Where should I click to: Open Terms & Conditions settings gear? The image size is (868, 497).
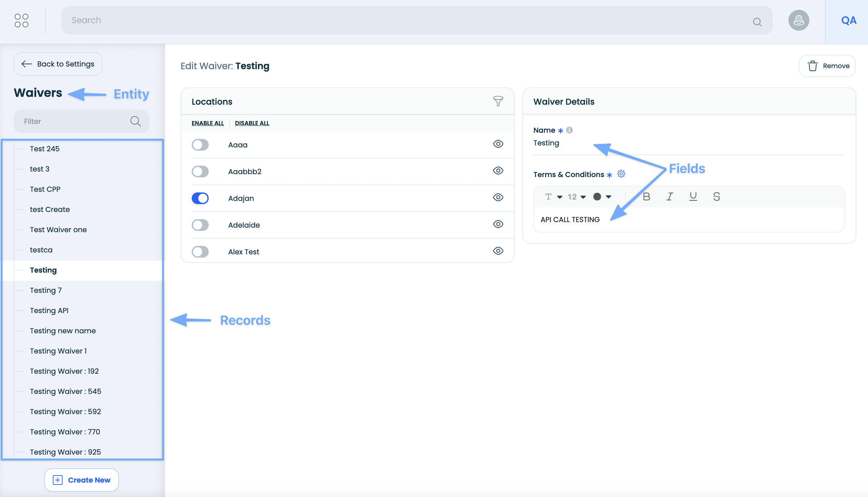pyautogui.click(x=621, y=174)
